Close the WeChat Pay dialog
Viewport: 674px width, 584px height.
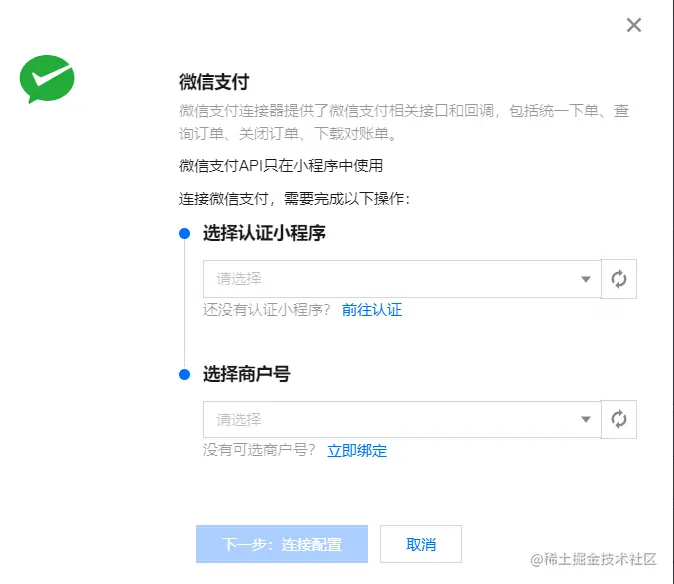point(633,25)
